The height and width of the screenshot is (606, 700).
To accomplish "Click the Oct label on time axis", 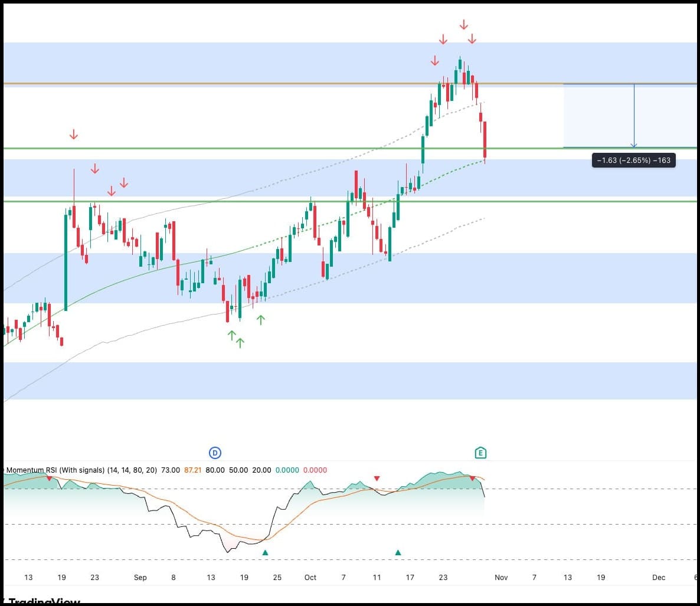I will (x=310, y=577).
